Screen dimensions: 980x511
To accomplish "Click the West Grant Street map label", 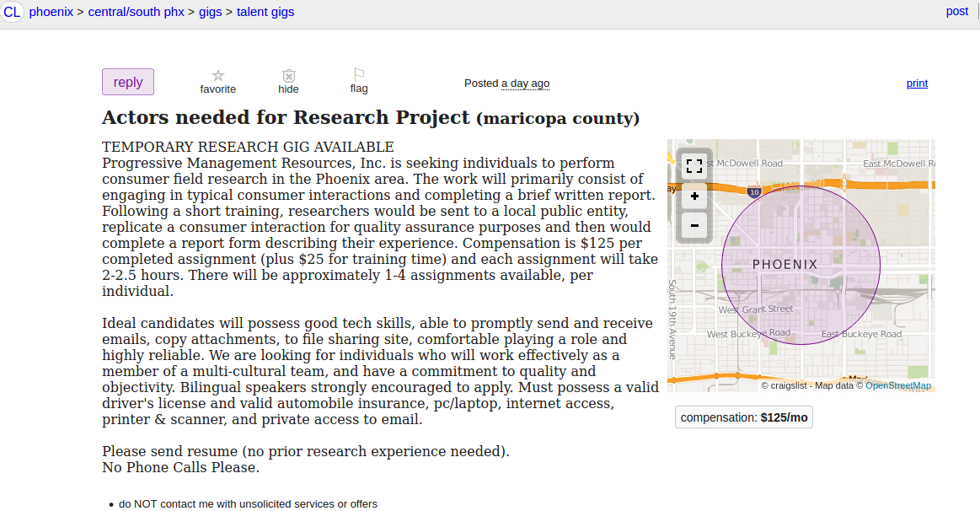I will [x=756, y=309].
